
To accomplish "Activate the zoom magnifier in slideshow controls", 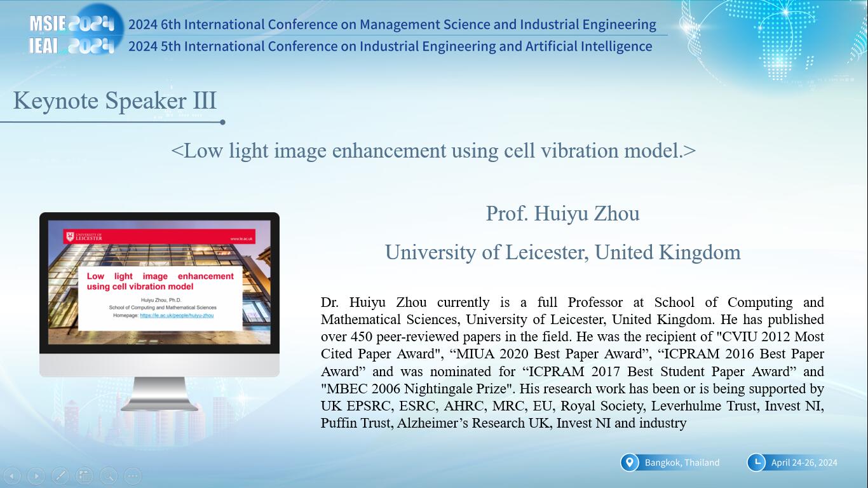I will tap(109, 475).
